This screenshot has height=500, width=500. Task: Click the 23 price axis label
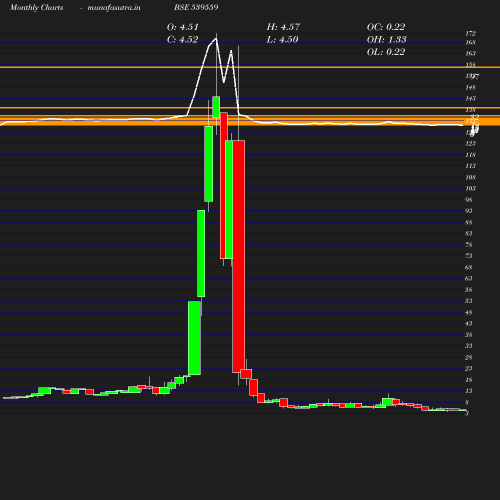469,368
